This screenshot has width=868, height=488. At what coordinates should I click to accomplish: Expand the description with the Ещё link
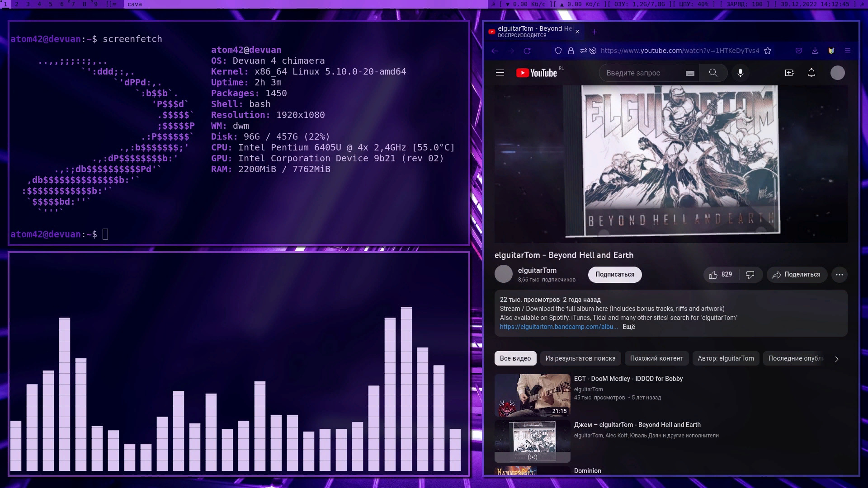point(628,327)
